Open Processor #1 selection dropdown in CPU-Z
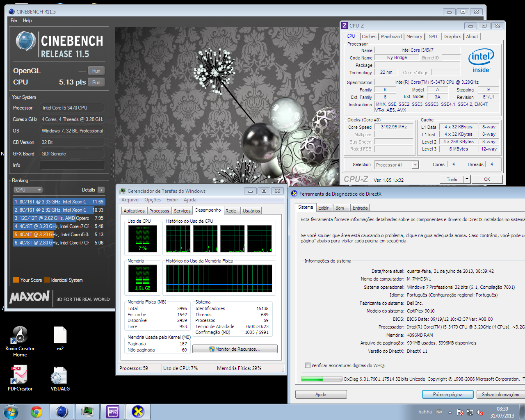 pos(397,165)
